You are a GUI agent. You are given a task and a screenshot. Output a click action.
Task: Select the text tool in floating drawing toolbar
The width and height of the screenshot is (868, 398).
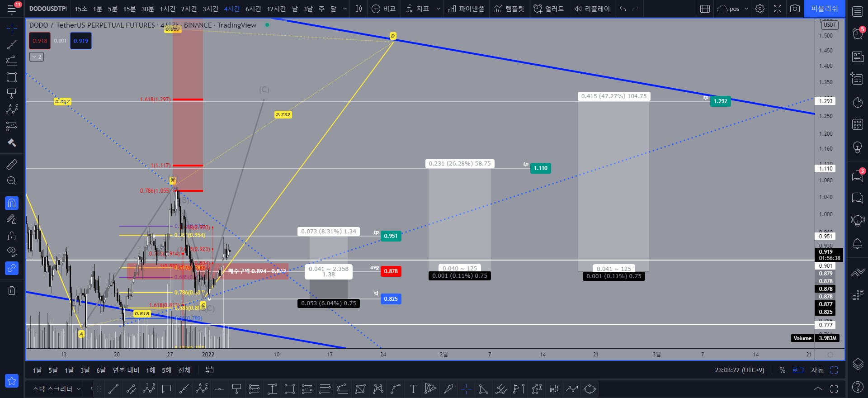point(413,389)
